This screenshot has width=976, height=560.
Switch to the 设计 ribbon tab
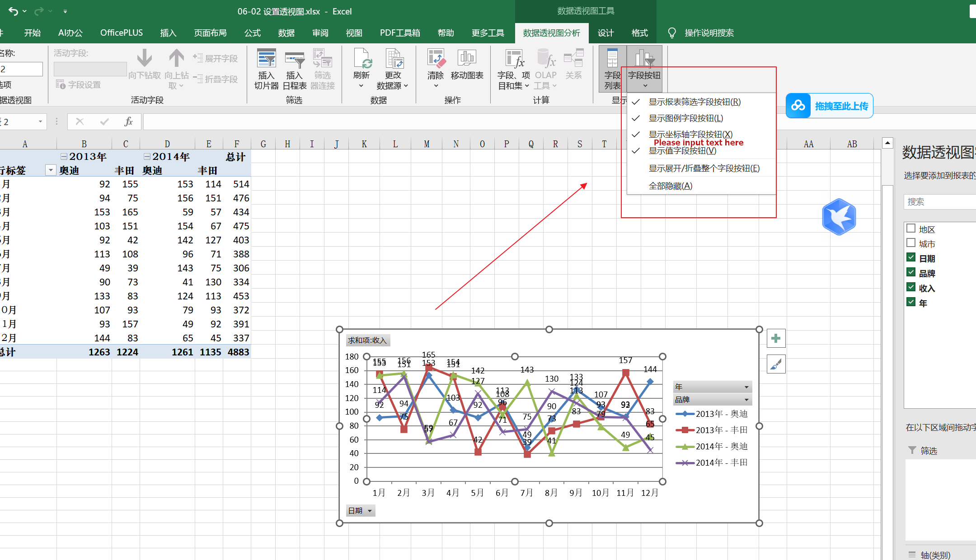(x=605, y=33)
